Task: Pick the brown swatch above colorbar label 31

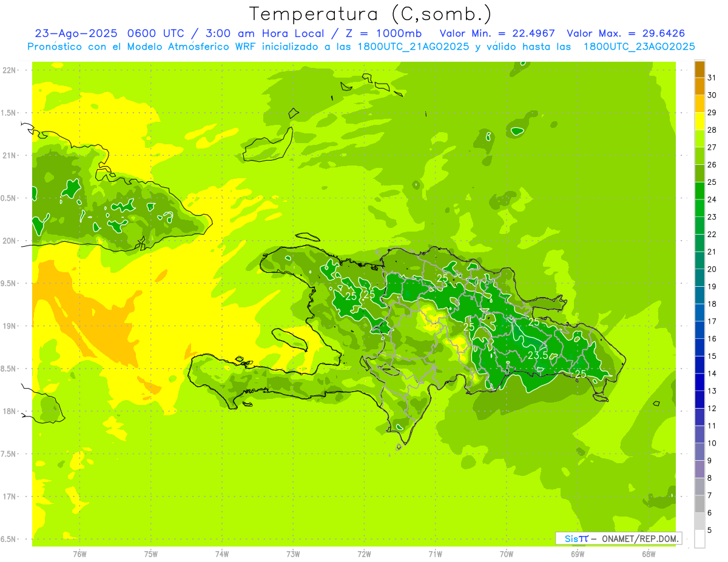Action: (x=699, y=69)
